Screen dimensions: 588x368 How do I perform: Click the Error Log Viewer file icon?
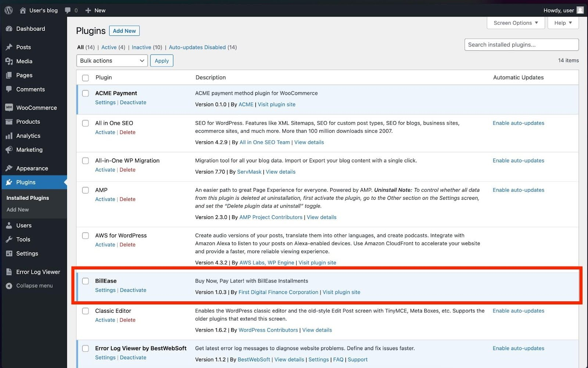click(x=9, y=272)
